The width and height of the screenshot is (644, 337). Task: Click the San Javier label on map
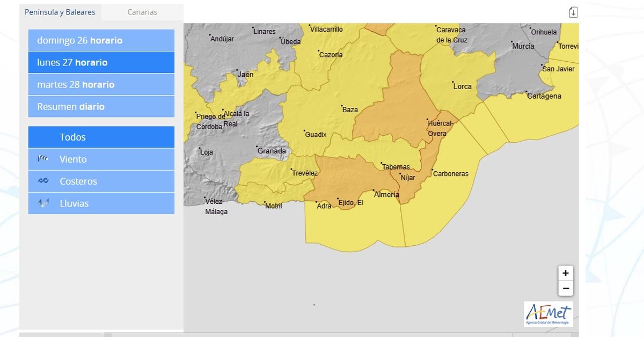pos(559,69)
